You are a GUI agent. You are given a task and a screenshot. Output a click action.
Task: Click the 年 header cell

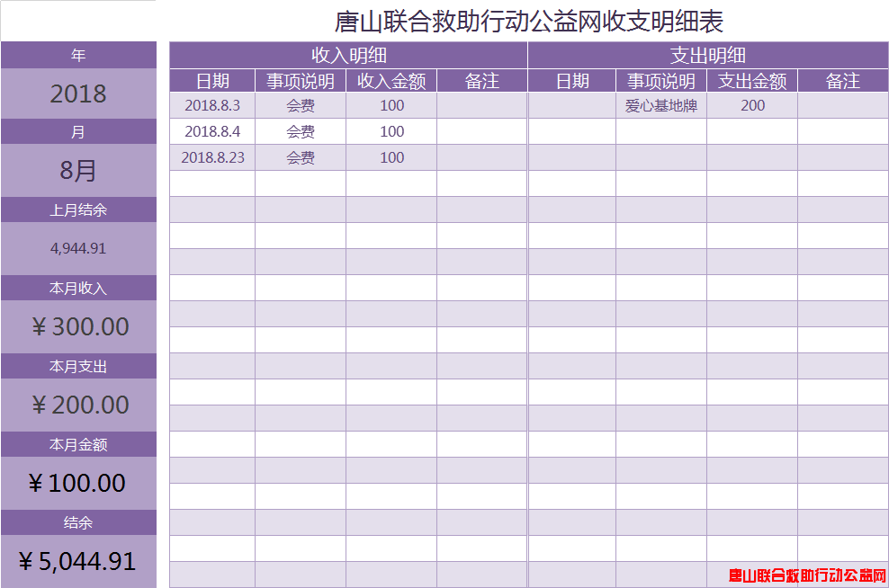78,55
